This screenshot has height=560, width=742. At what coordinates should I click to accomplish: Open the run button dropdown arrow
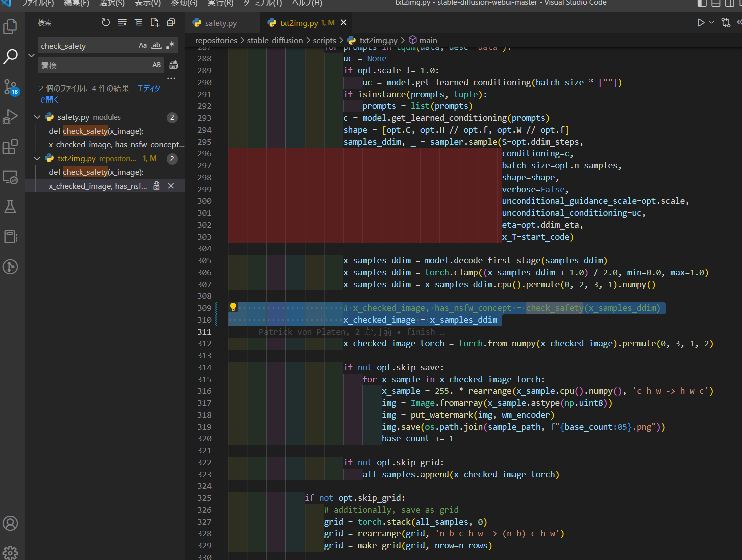pos(712,22)
